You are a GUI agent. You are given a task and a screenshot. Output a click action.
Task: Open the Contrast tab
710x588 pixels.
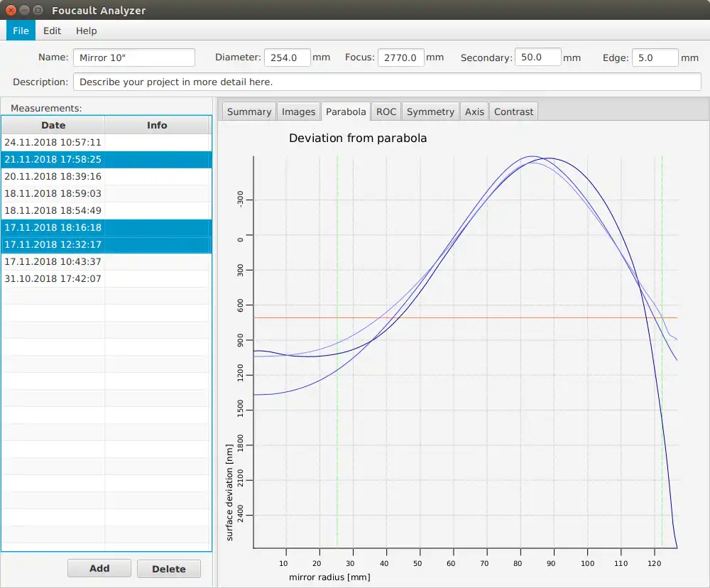pos(513,111)
